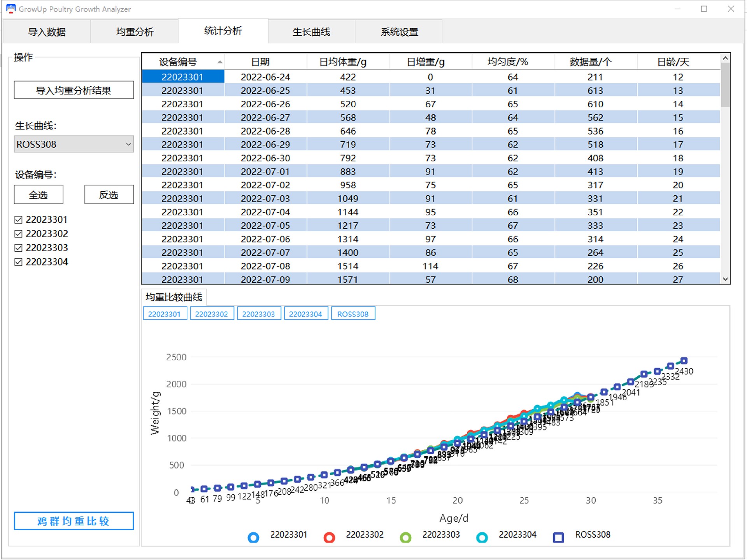This screenshot has height=560, width=747.
Task: Uncheck device 22023301 checkbox
Action: click(18, 220)
